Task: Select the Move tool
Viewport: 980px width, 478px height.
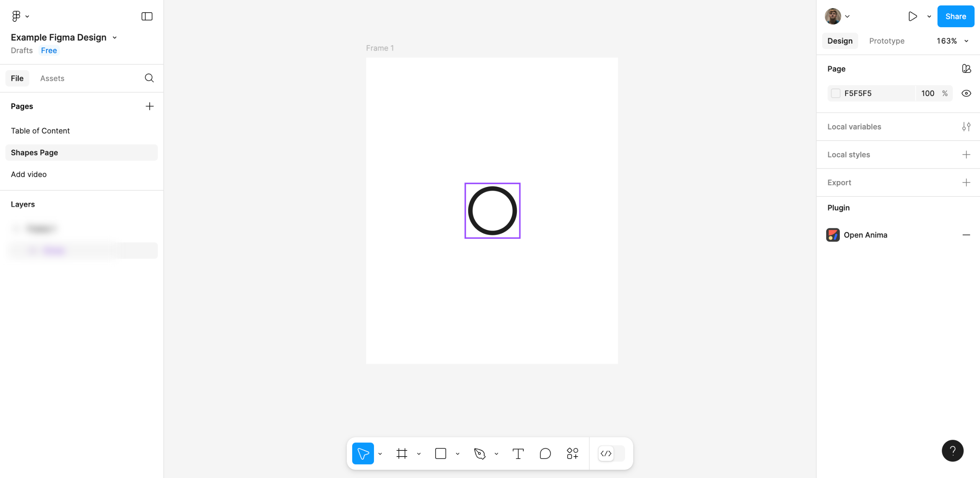Action: 363,453
